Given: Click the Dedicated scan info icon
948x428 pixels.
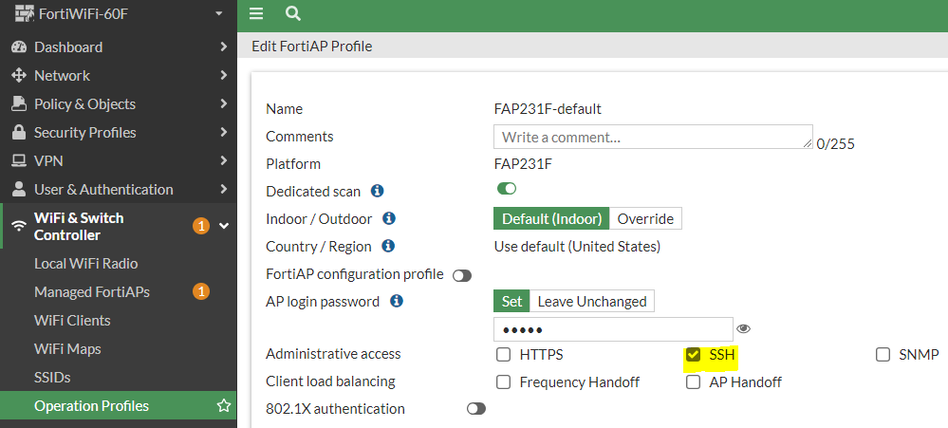Looking at the screenshot, I should pyautogui.click(x=378, y=190).
